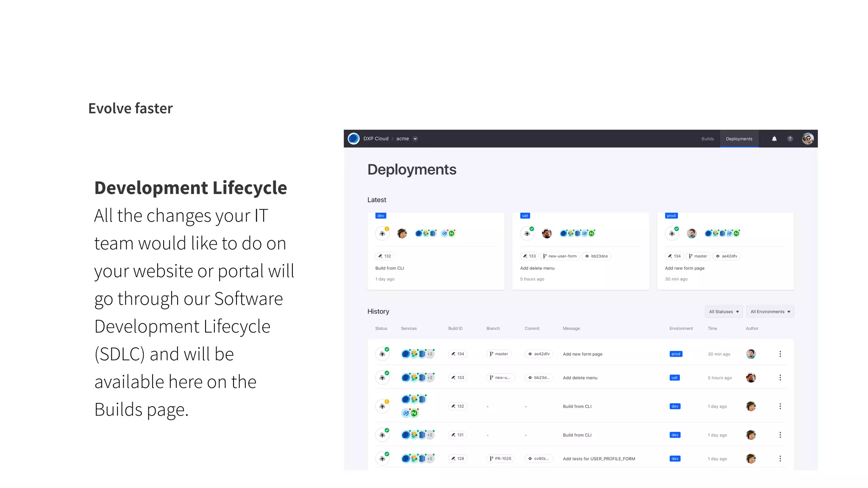
Task: Switch to the Builds tab
Action: pos(707,139)
